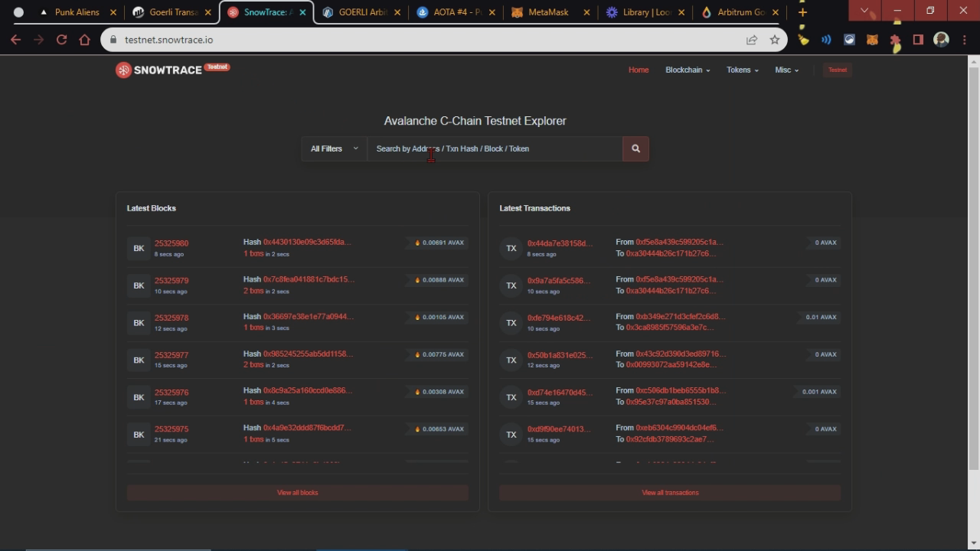Open a new tab with plus
This screenshot has height=551, width=980.
pos(802,12)
